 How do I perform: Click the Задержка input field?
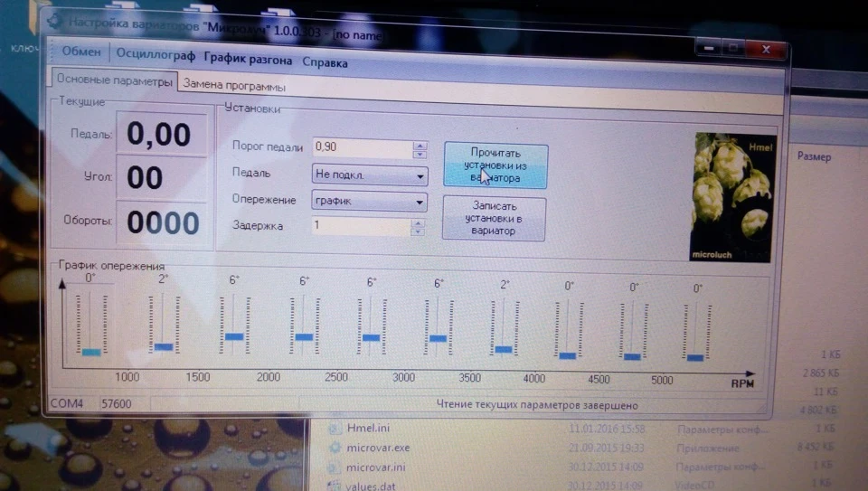361,226
